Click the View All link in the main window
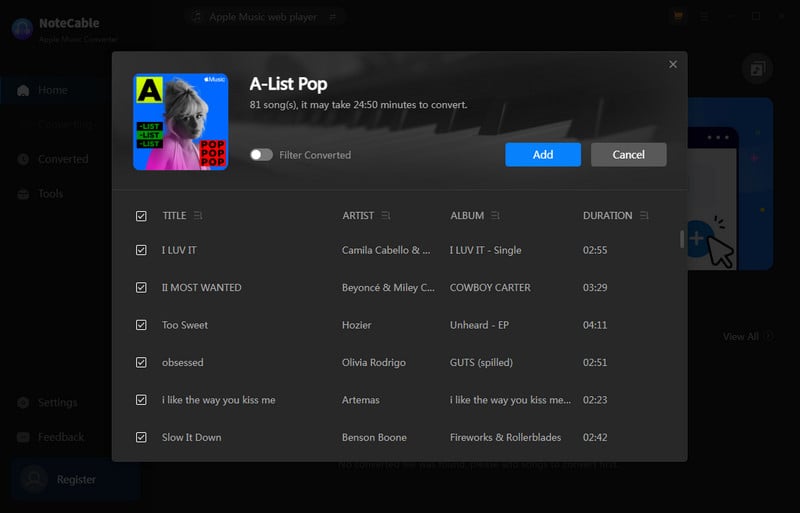The image size is (800, 513). pyautogui.click(x=747, y=336)
